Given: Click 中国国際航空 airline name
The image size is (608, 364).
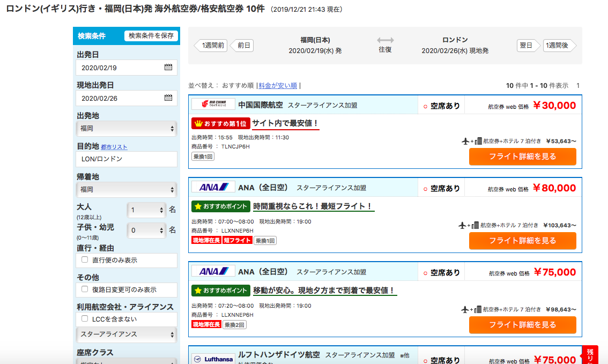Looking at the screenshot, I should (x=260, y=105).
